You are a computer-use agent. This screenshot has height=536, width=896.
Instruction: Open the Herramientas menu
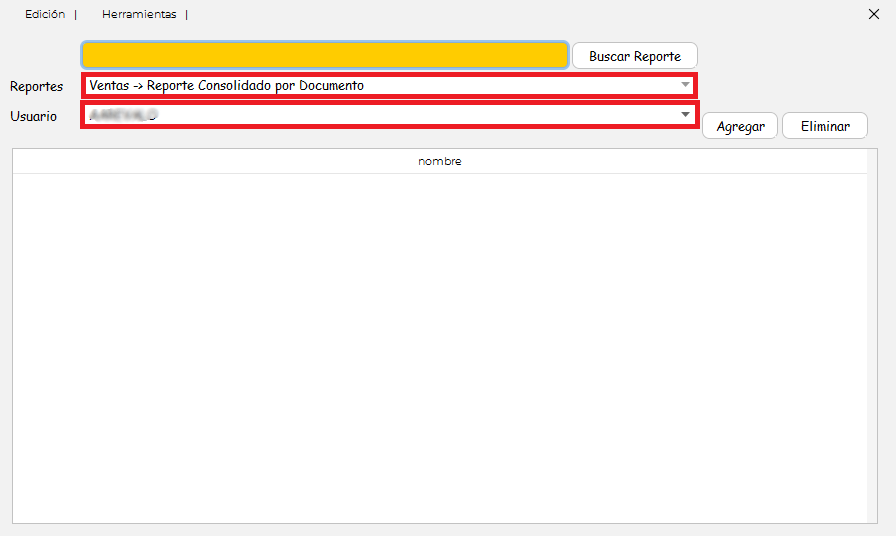(x=139, y=14)
